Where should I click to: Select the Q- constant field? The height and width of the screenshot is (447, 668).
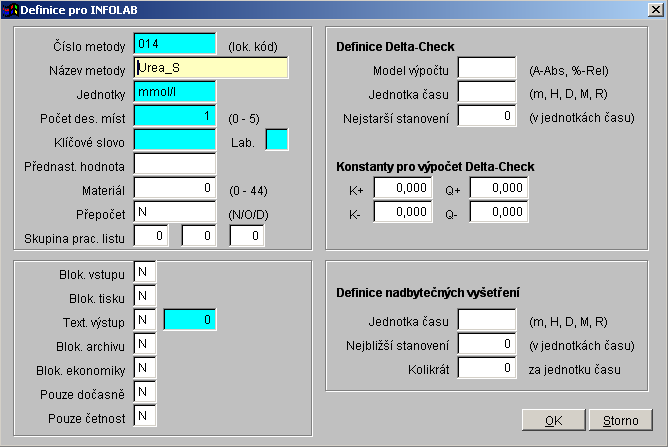[498, 212]
